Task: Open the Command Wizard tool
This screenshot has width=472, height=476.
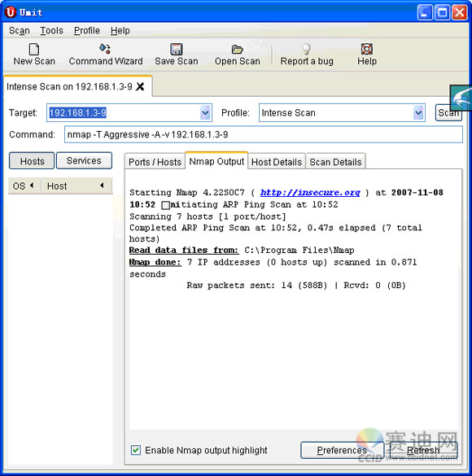Action: (105, 55)
